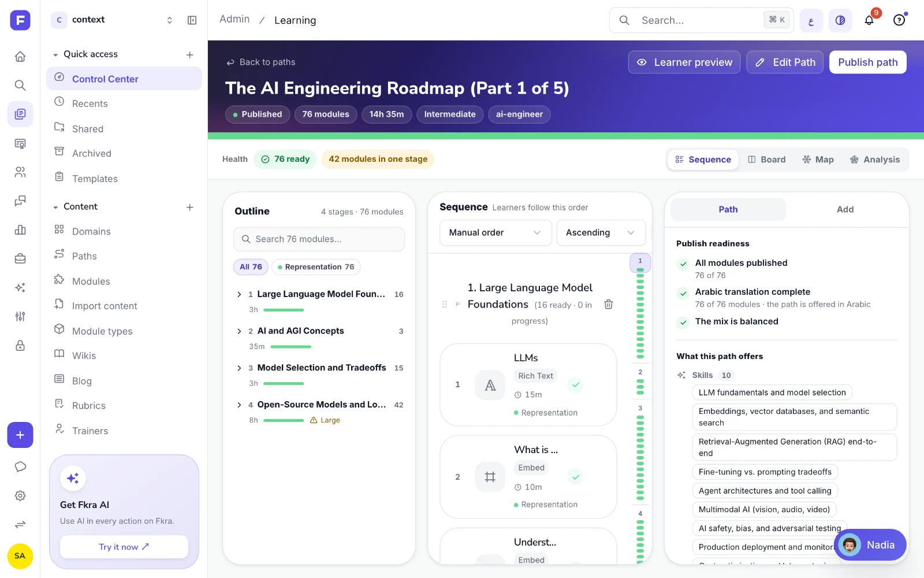Click Try it now link

click(124, 547)
